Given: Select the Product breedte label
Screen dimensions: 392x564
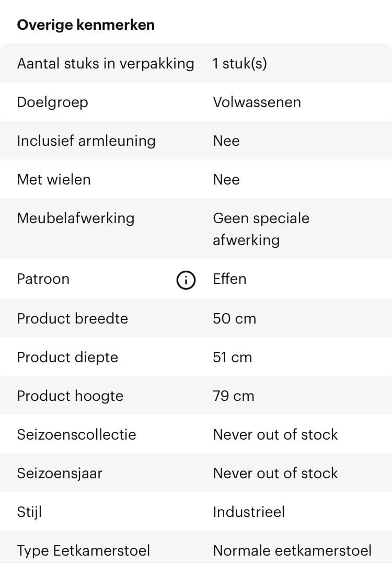Looking at the screenshot, I should (x=72, y=318).
